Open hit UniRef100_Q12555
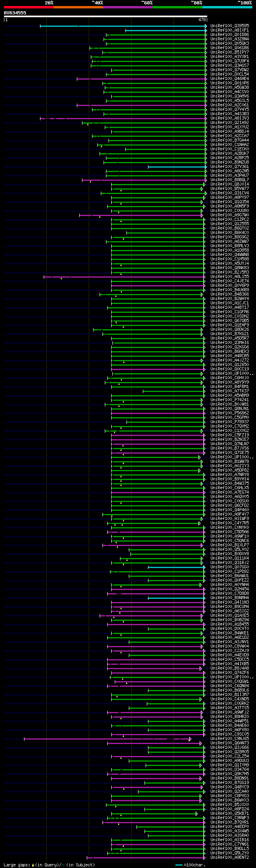Viewport: 256px width, 868px height. [x=230, y=224]
